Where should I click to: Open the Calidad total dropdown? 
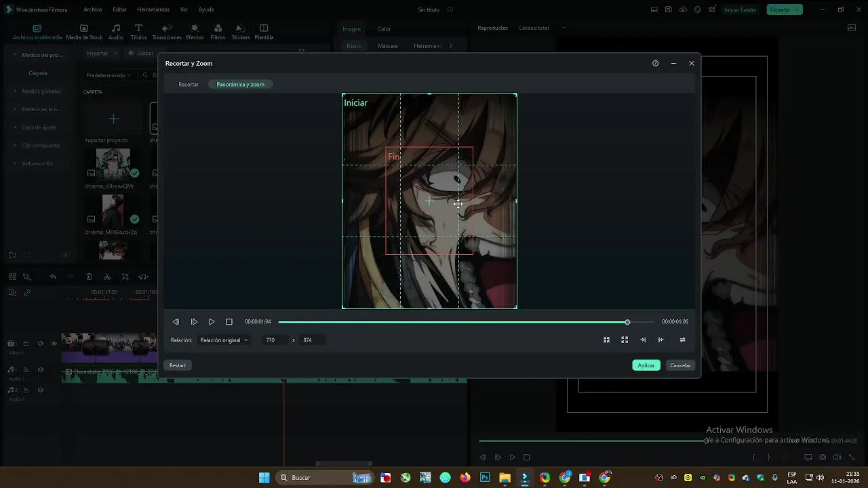click(x=541, y=28)
